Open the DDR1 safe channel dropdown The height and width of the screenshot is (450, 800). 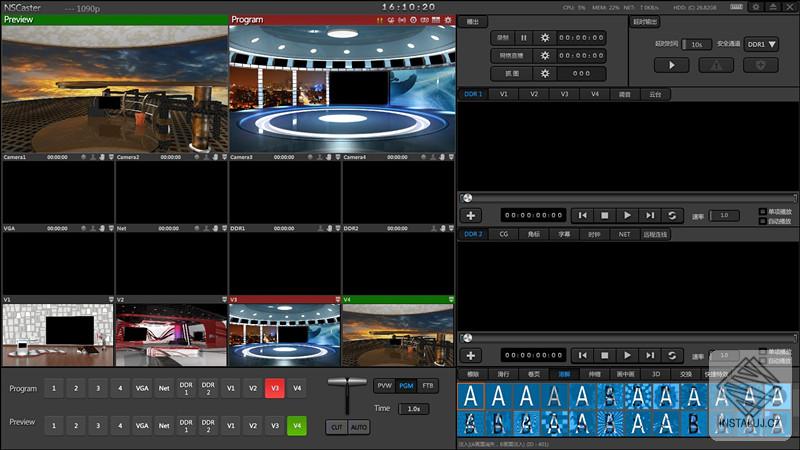pos(762,44)
